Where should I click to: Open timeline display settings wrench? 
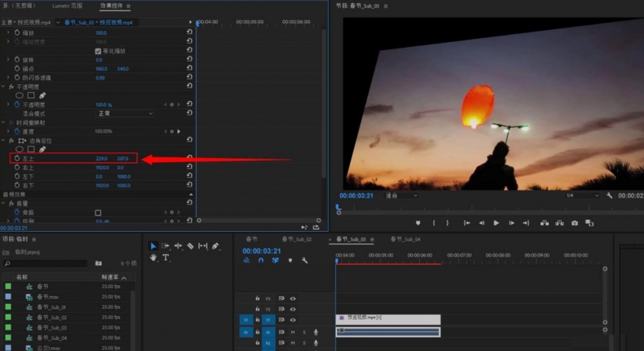click(305, 260)
